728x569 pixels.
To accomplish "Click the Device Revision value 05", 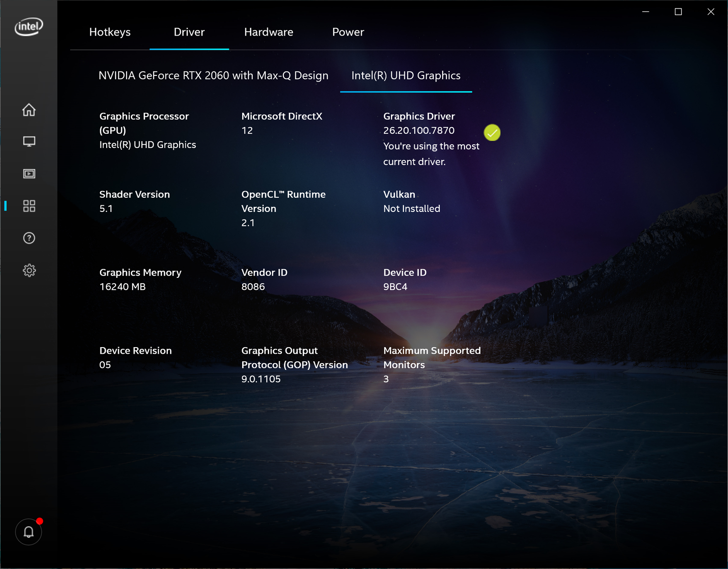I will coord(105,365).
